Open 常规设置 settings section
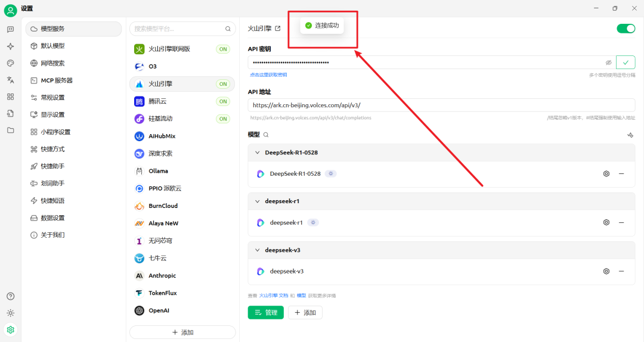The height and width of the screenshot is (342, 644). tap(73, 98)
